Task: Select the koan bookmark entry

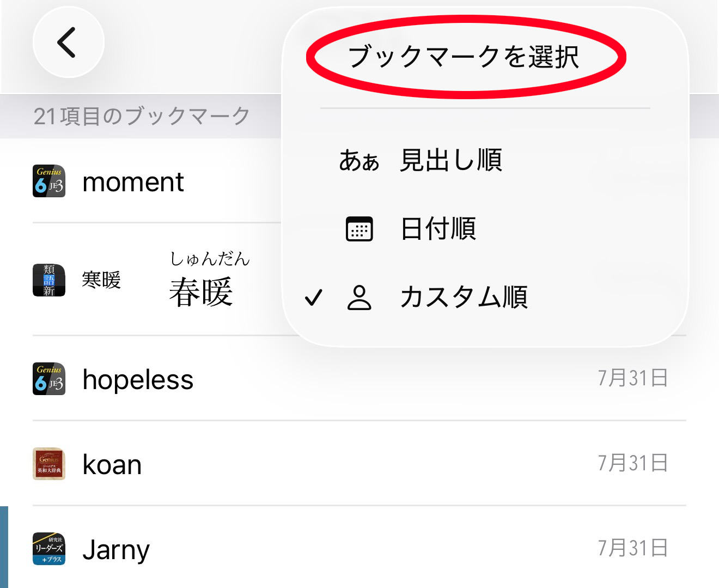Action: 111,464
